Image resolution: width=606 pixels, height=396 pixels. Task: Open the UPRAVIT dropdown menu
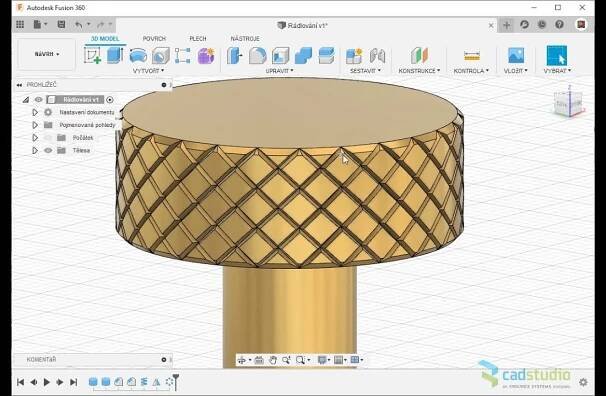point(279,71)
